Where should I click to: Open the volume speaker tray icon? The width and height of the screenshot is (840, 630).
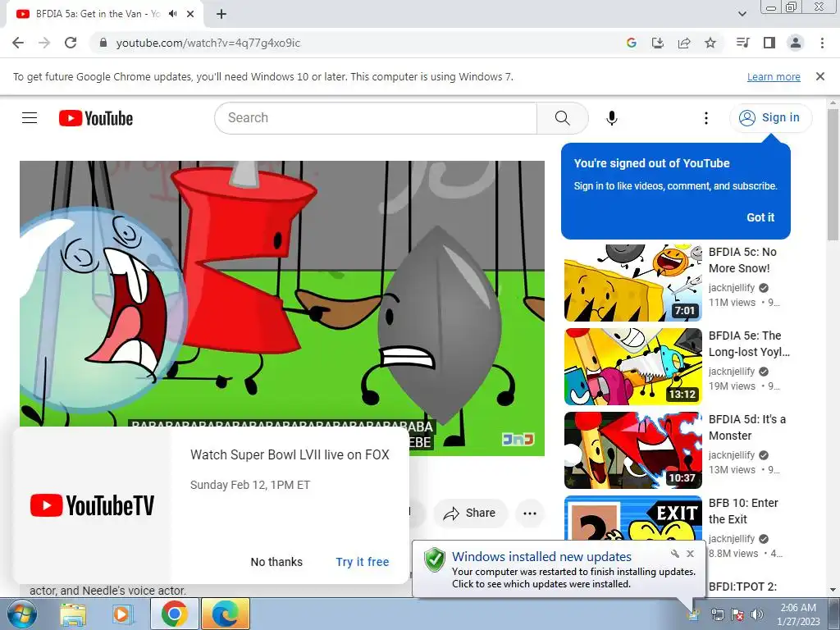pyautogui.click(x=756, y=614)
